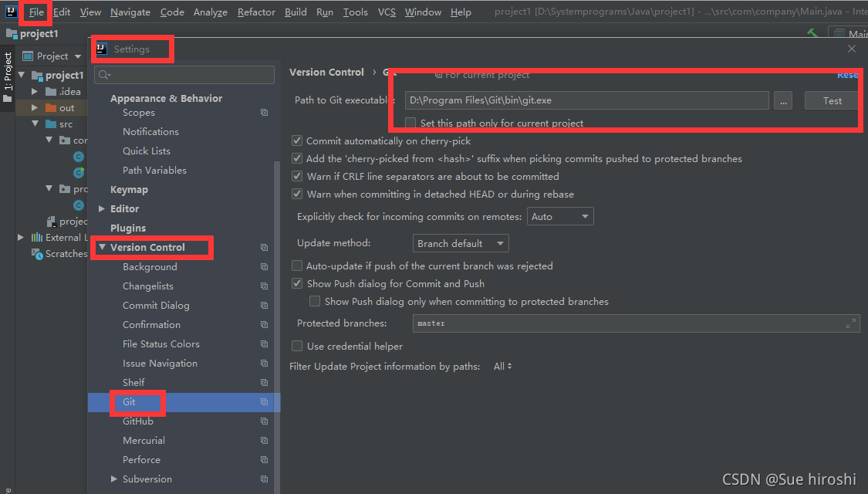The image size is (868, 494).
Task: Click project-level icon next to Issue Navigation
Action: click(x=264, y=364)
